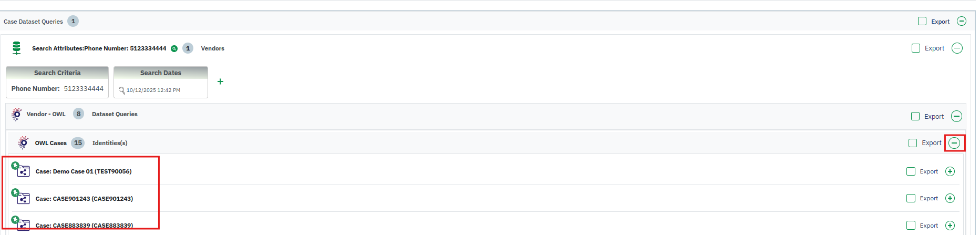Viewport: 980px width, 235px height.
Task: Select the Search Criteria header tab
Action: 57,73
